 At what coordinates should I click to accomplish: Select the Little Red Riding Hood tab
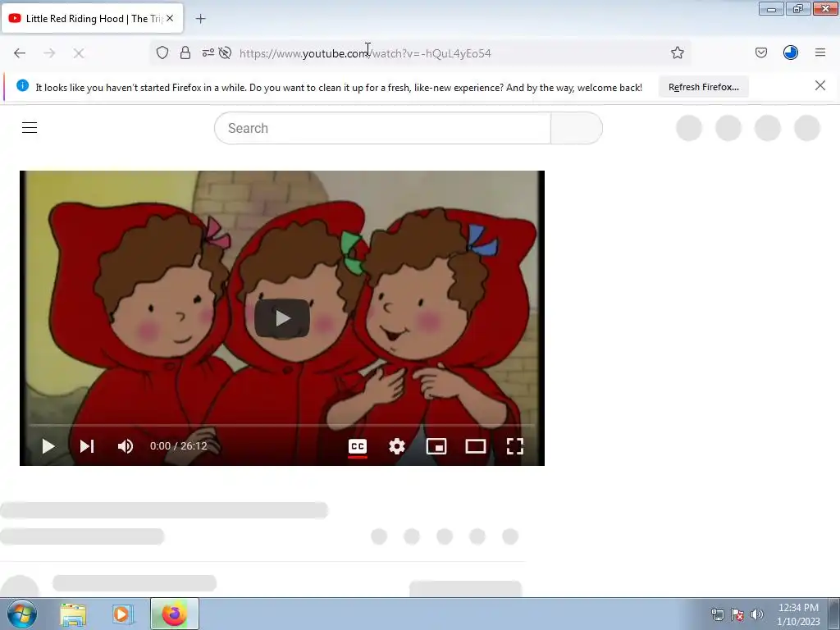pyautogui.click(x=94, y=18)
